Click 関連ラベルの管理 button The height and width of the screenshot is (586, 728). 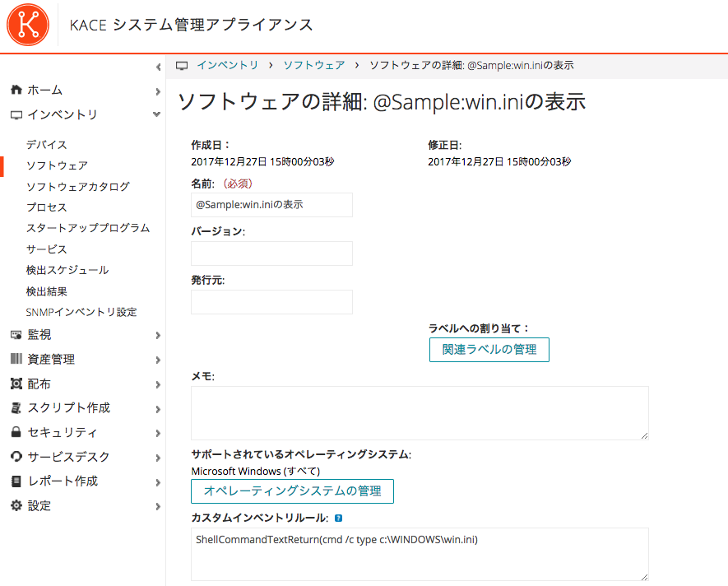tap(489, 350)
